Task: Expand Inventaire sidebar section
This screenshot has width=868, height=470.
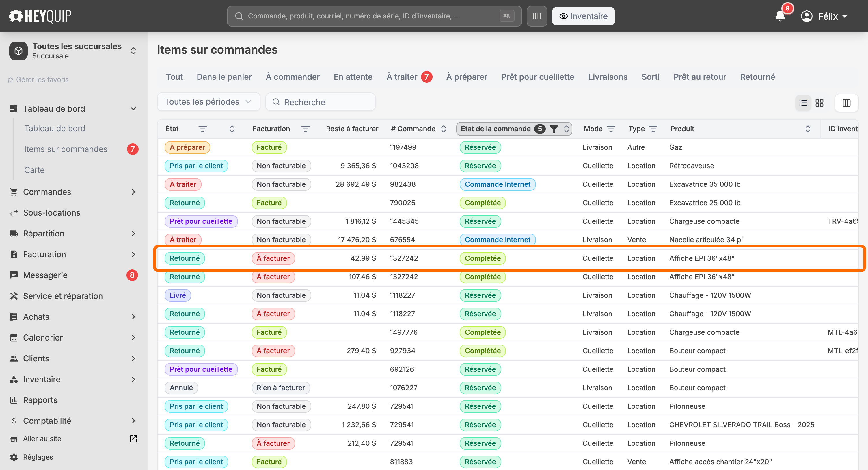Action: pyautogui.click(x=133, y=379)
